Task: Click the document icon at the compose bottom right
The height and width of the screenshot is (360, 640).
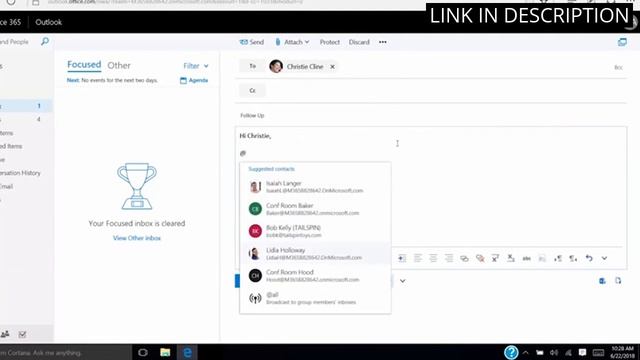Action: (x=618, y=281)
